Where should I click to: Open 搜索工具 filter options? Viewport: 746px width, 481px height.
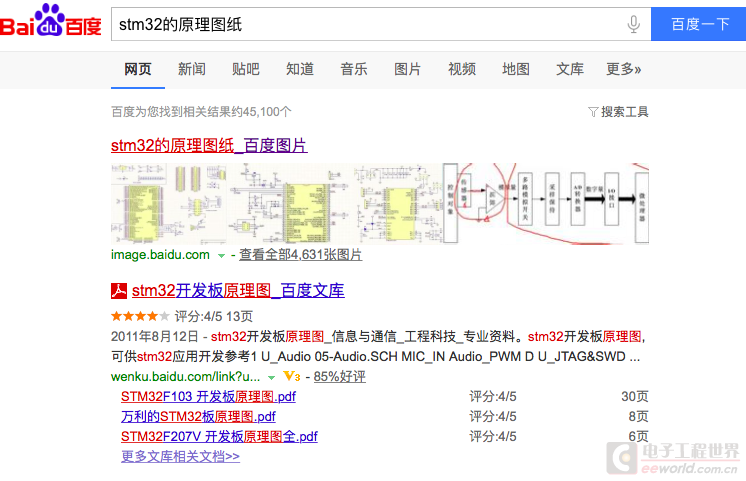[x=624, y=112]
